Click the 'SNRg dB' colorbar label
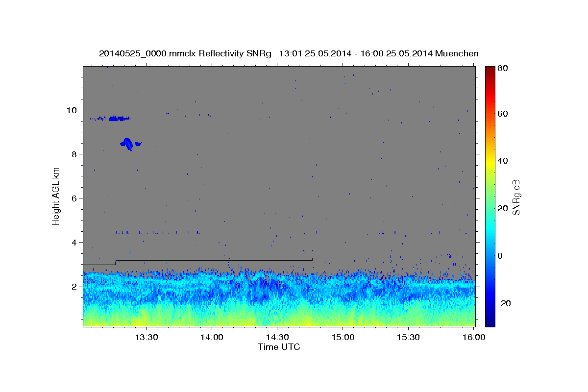Screen dimensions: 588x392 516,197
